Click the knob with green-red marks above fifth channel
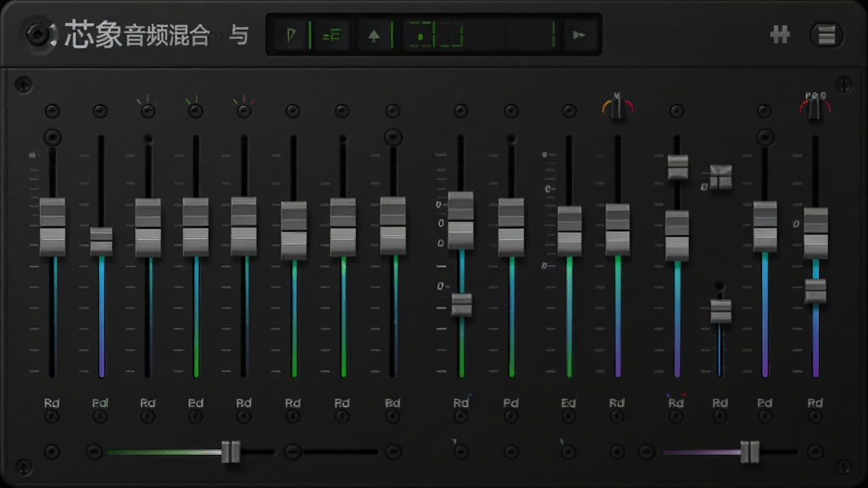The image size is (868, 488). click(x=243, y=109)
